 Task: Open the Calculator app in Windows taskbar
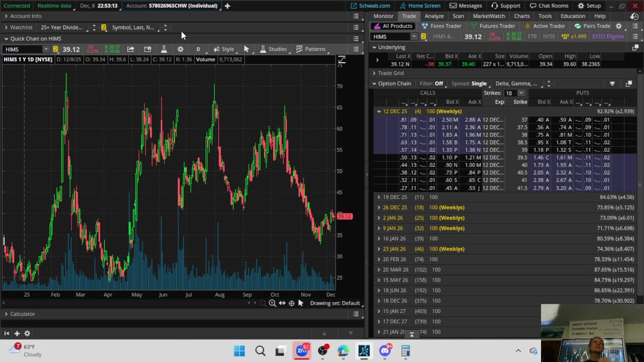pyautogui.click(x=406, y=351)
